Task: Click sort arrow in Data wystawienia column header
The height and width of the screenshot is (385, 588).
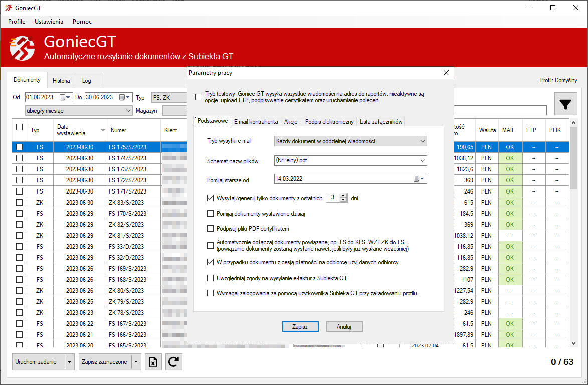Action: tap(103, 130)
